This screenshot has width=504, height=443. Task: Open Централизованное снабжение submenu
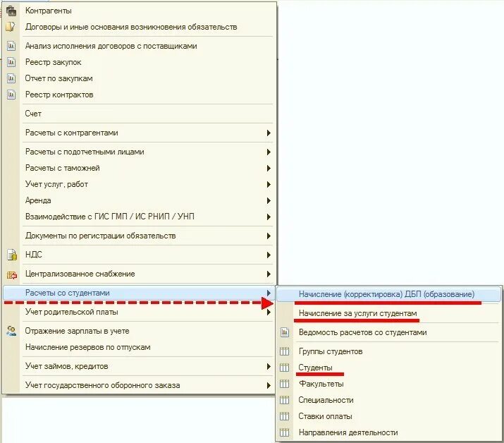pos(139,274)
